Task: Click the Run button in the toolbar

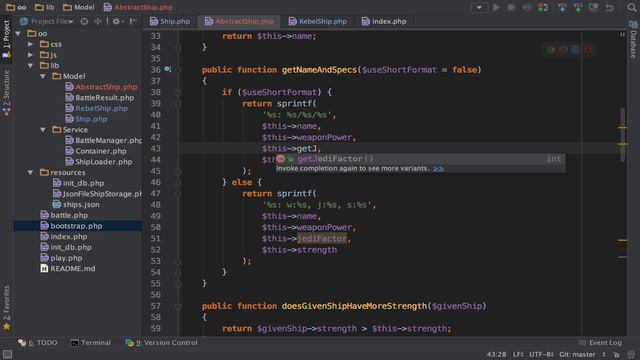Action: click(496, 7)
